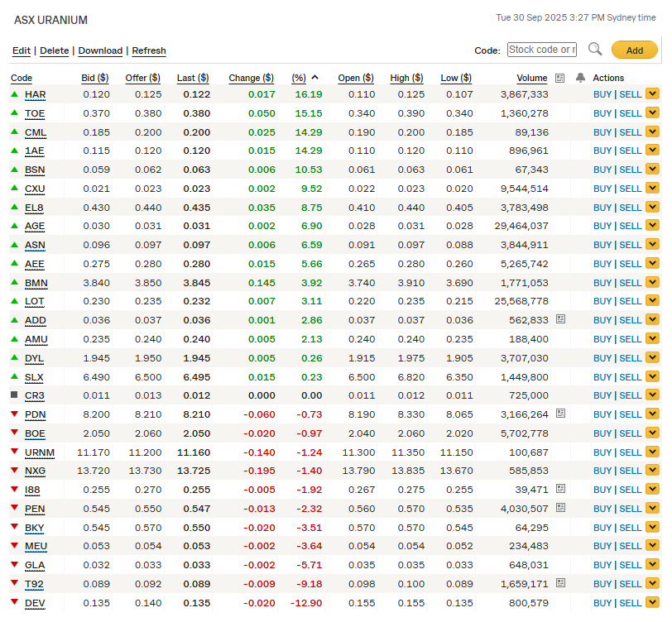
Task: Click the Delete watchlist link
Action: (55, 50)
